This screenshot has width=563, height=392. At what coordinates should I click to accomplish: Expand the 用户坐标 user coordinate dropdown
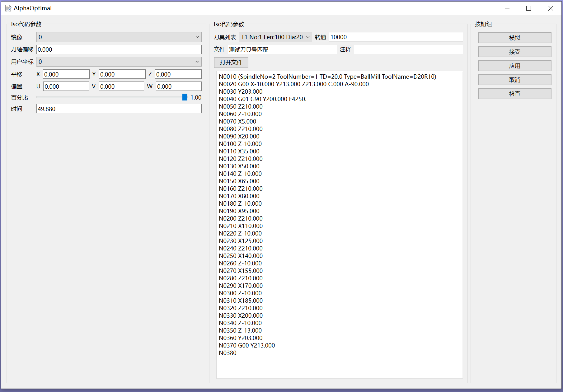[119, 62]
